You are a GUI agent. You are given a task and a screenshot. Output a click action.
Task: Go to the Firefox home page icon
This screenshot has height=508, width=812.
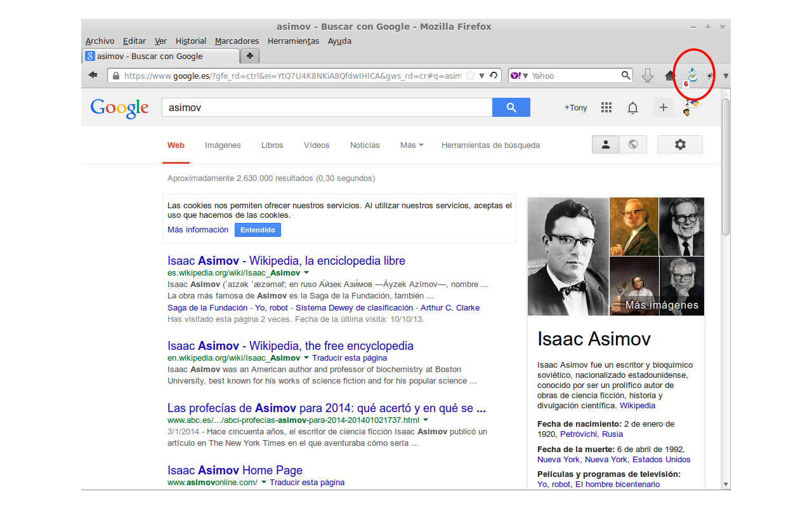[671, 76]
